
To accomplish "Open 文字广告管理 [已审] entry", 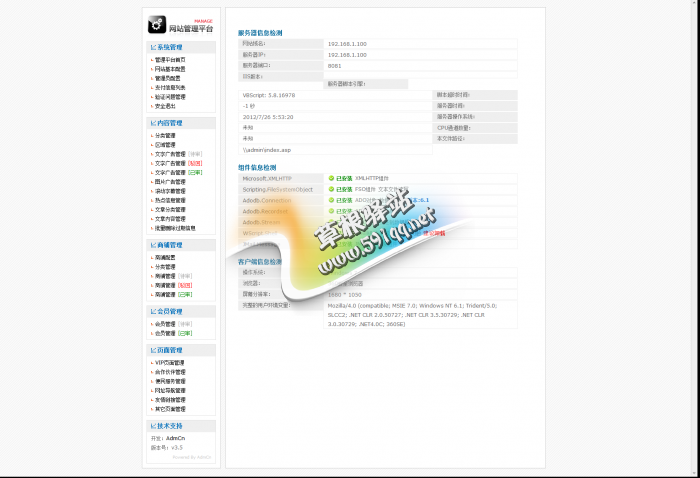I will click(x=179, y=172).
